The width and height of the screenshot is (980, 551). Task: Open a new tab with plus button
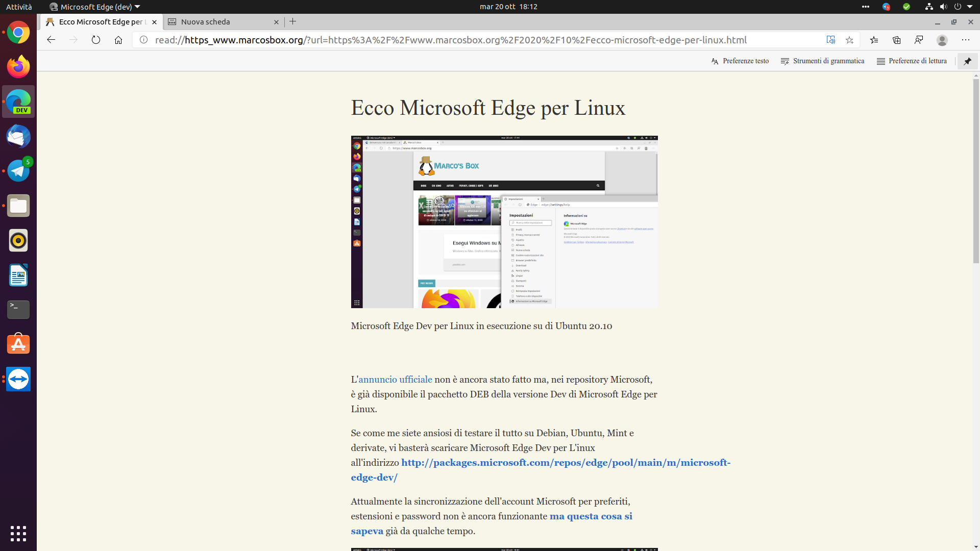tap(292, 21)
